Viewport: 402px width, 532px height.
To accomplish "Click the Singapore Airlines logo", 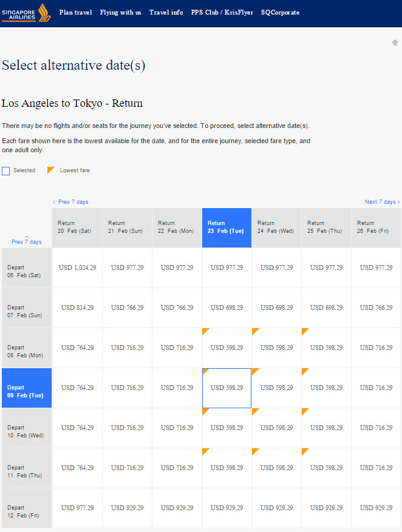I will point(27,13).
